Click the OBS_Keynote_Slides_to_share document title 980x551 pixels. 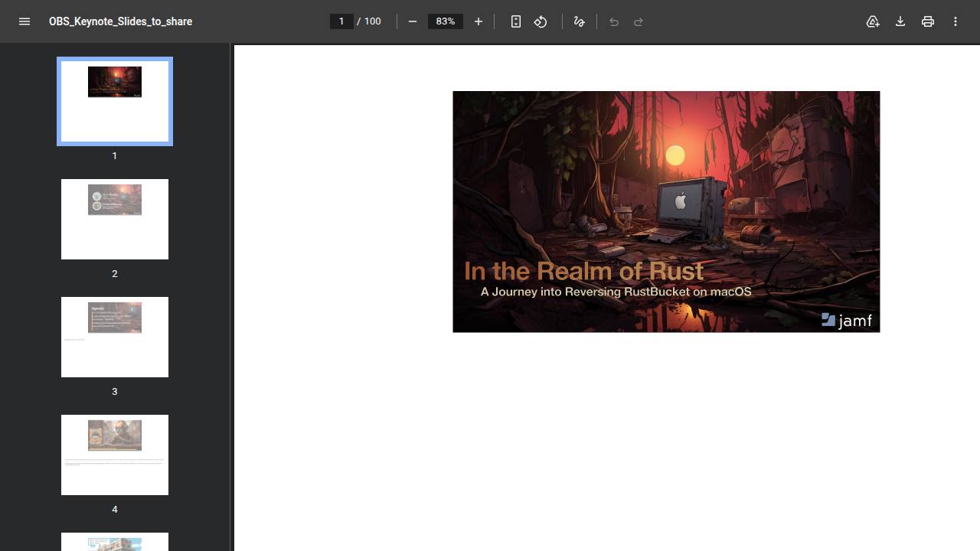pos(120,21)
